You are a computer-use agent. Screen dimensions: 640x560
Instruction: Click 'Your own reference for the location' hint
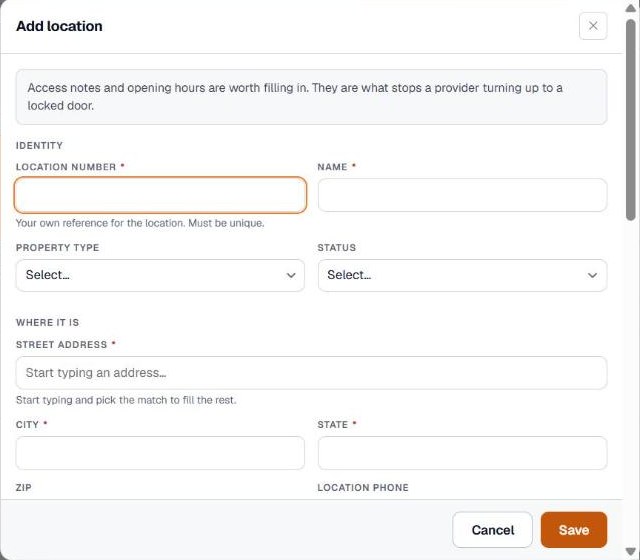click(x=140, y=223)
